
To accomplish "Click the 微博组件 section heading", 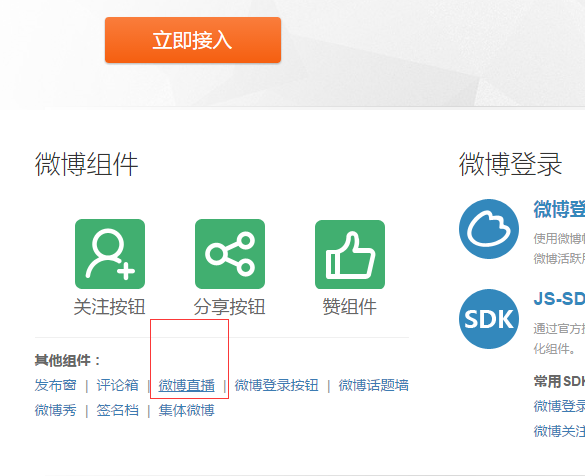I will tap(87, 164).
